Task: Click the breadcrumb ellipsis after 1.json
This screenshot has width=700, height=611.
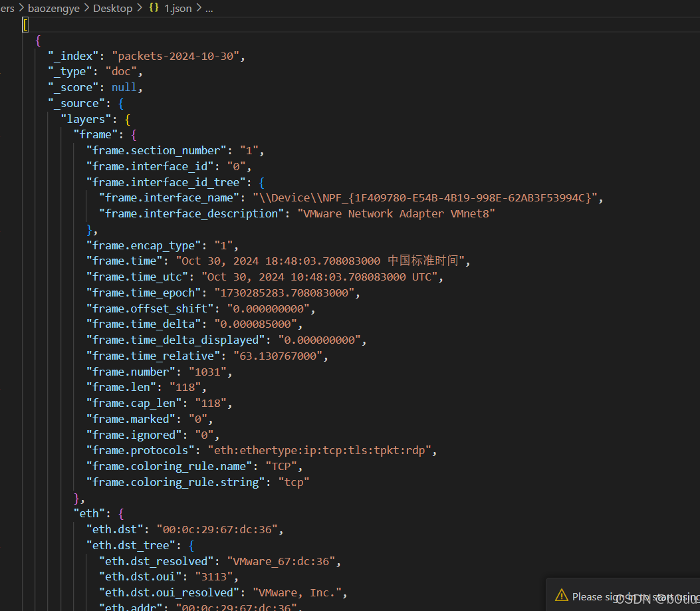Action: pos(209,8)
